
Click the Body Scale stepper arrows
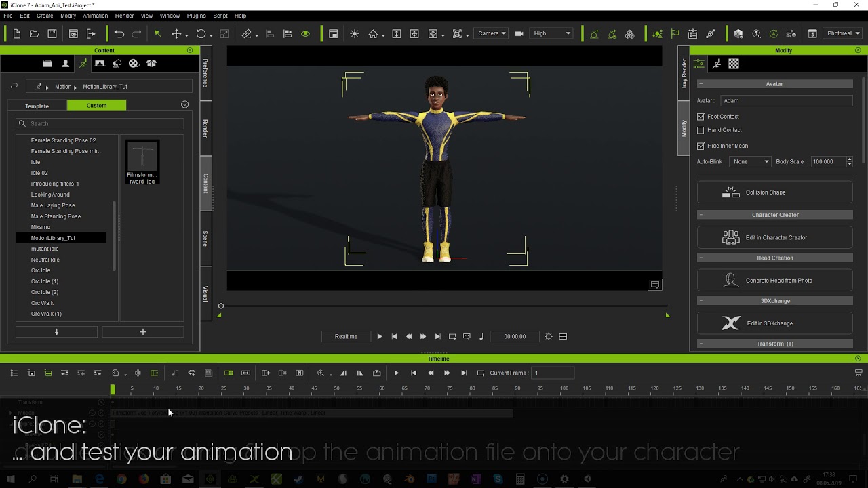pos(849,161)
